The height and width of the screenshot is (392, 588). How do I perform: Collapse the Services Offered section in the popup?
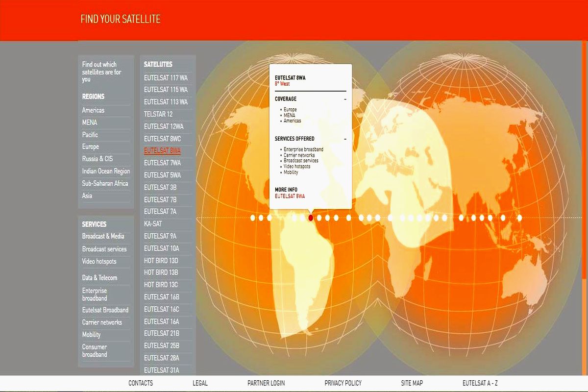[x=345, y=139]
